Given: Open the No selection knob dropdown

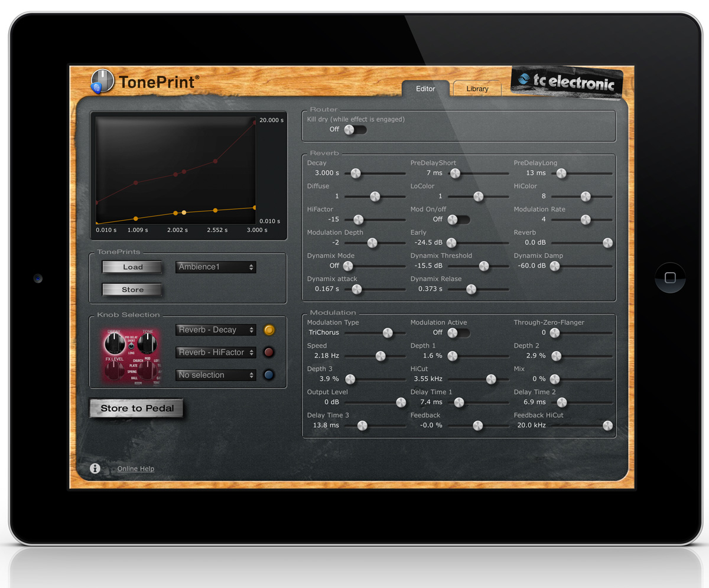Looking at the screenshot, I should click(x=216, y=375).
